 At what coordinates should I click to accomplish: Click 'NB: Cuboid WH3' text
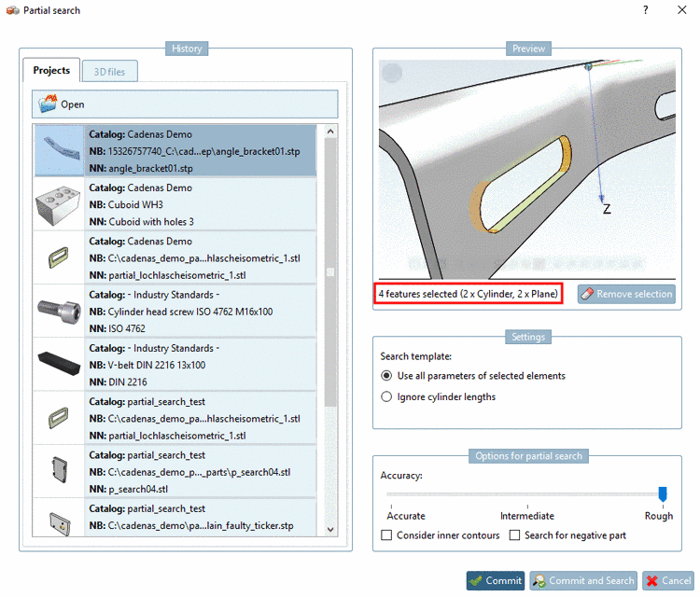[x=126, y=205]
